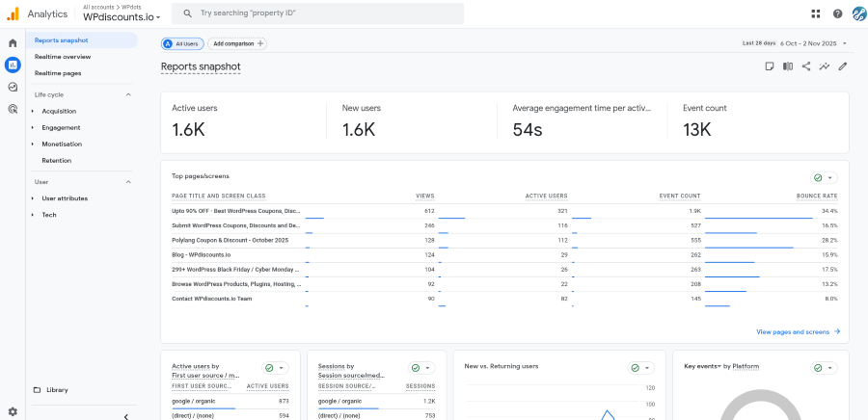The height and width of the screenshot is (420, 868).
Task: Click the All Users 'A' badge icon
Action: (168, 43)
